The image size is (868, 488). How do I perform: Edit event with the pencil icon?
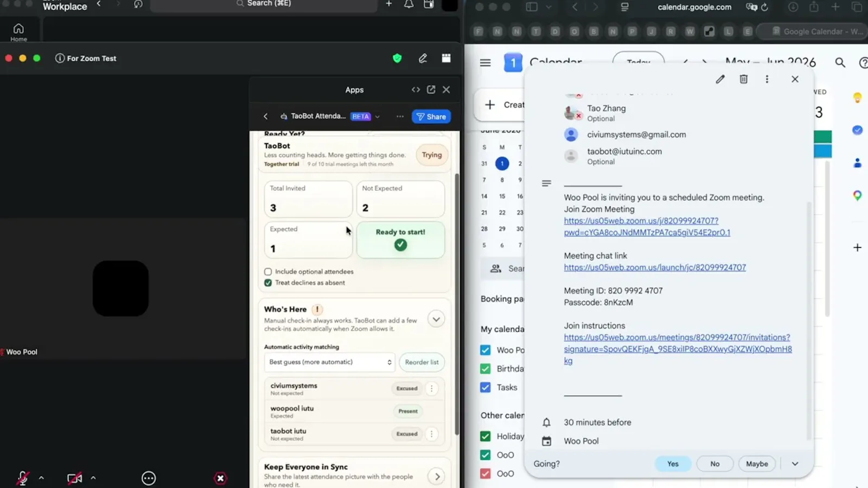click(x=720, y=79)
